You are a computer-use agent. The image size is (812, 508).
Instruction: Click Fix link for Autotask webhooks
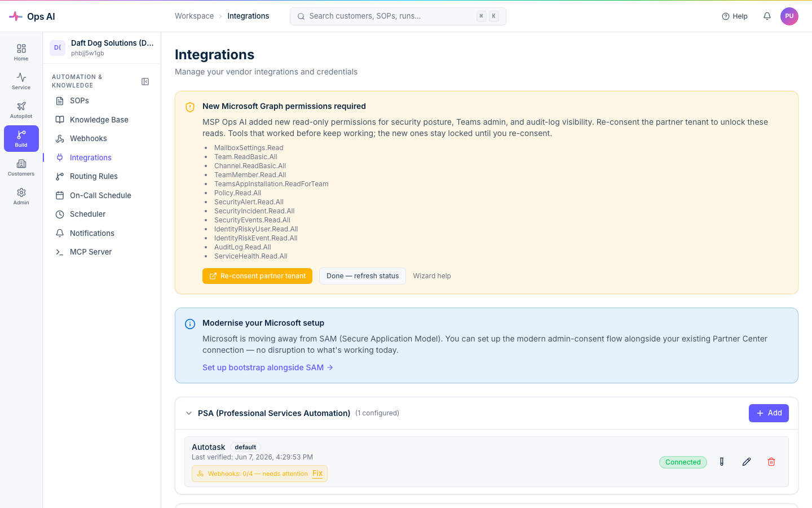[x=317, y=474]
